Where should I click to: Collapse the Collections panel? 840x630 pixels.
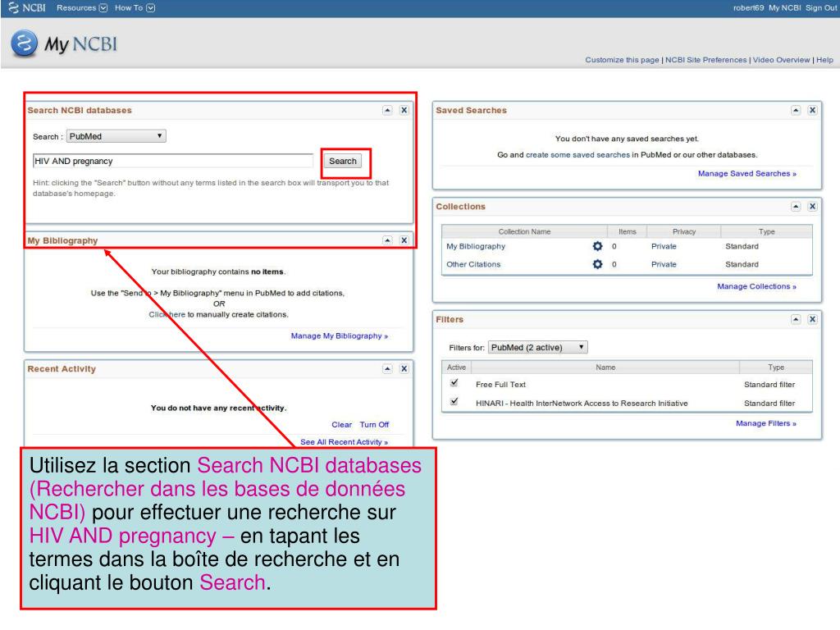pyautogui.click(x=796, y=206)
